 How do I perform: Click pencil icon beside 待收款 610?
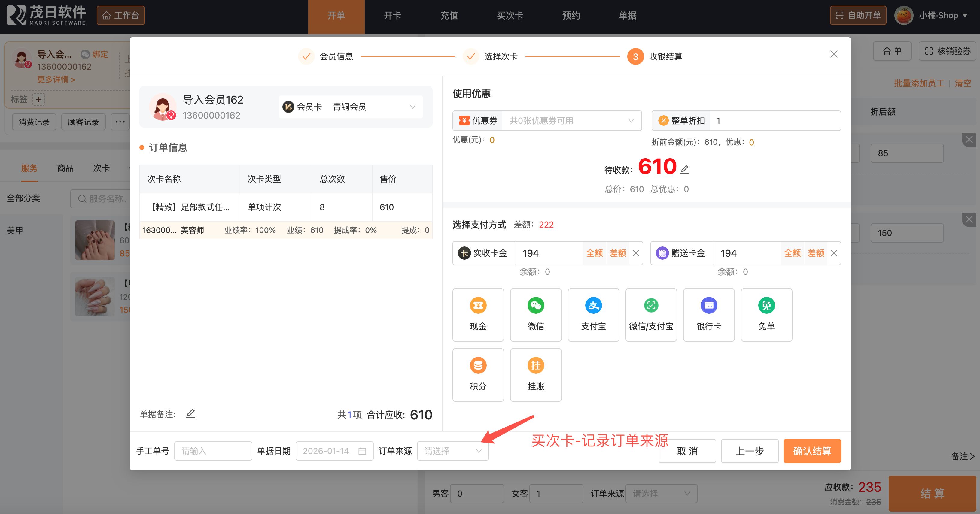(x=684, y=169)
